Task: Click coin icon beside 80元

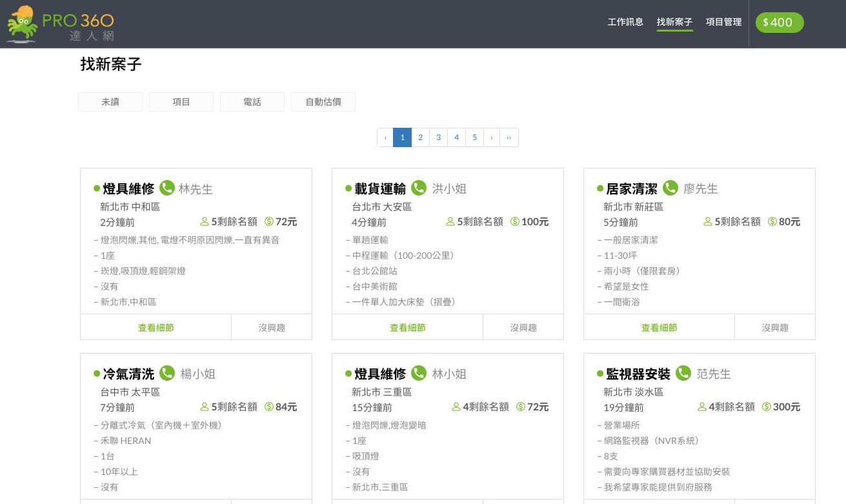Action: pos(772,221)
